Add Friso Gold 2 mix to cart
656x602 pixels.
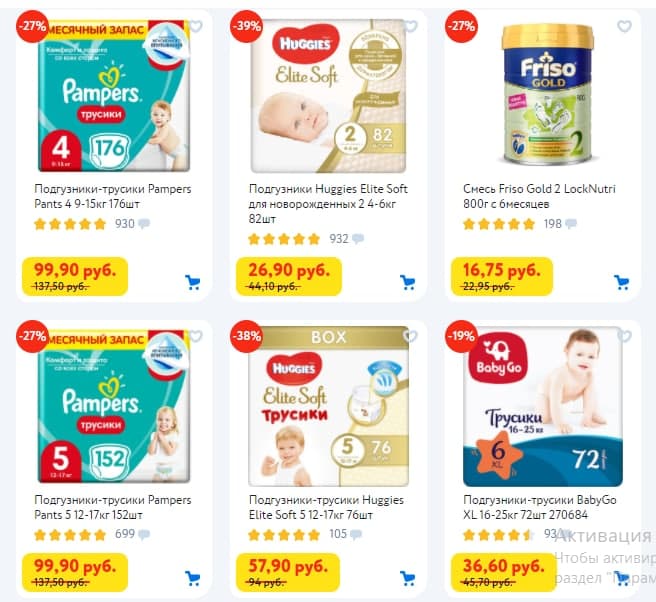coord(622,282)
